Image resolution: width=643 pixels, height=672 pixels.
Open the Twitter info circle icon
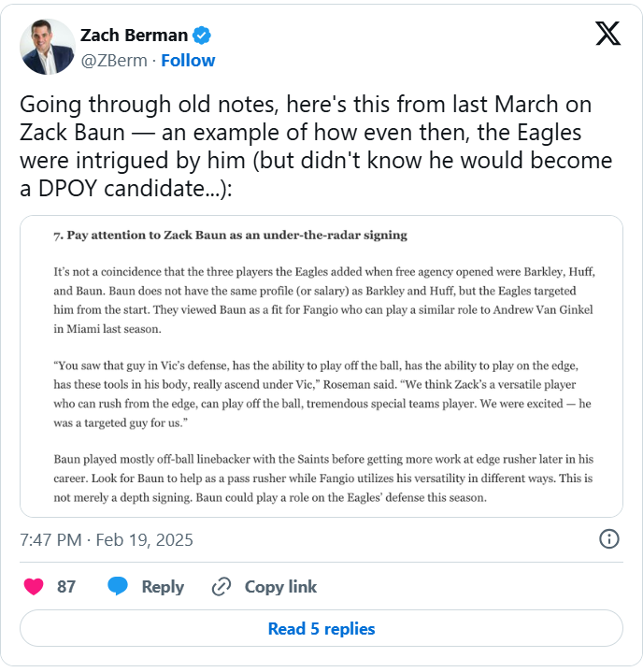tap(608, 539)
